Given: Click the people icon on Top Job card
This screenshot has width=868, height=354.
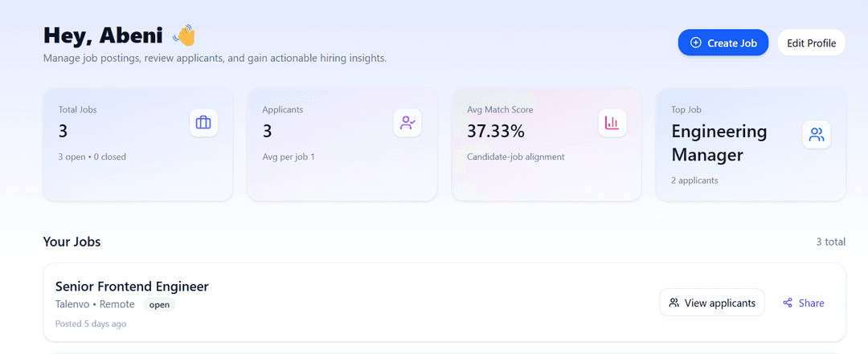Looking at the screenshot, I should coord(817,135).
